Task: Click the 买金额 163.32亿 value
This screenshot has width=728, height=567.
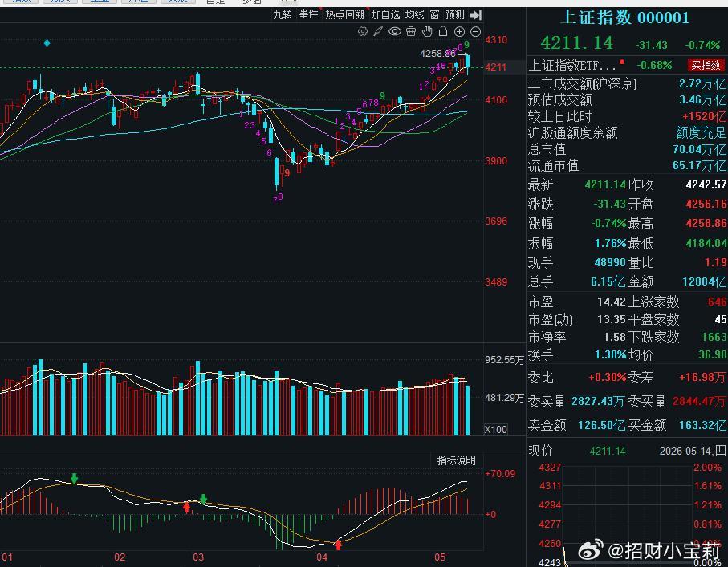Action: pyautogui.click(x=702, y=425)
